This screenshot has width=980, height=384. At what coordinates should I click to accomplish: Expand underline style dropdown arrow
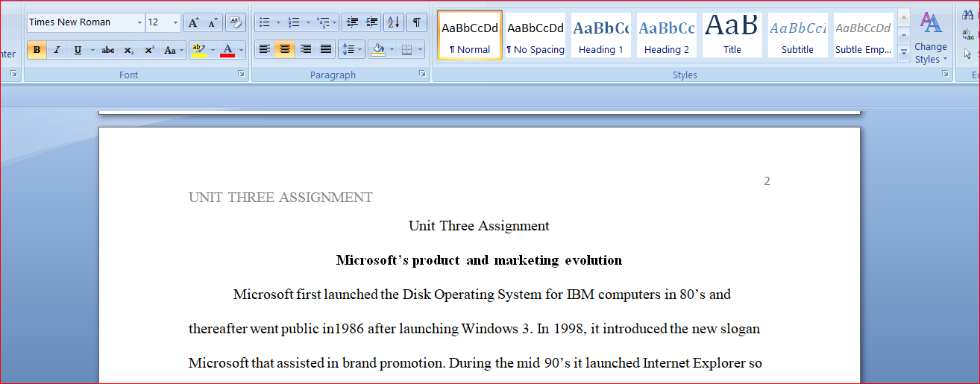pyautogui.click(x=92, y=50)
